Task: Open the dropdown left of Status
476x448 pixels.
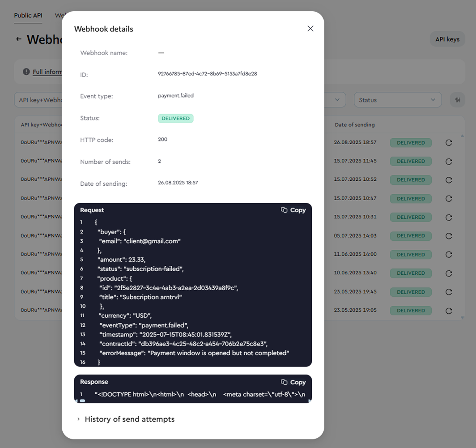Action: 335,100
